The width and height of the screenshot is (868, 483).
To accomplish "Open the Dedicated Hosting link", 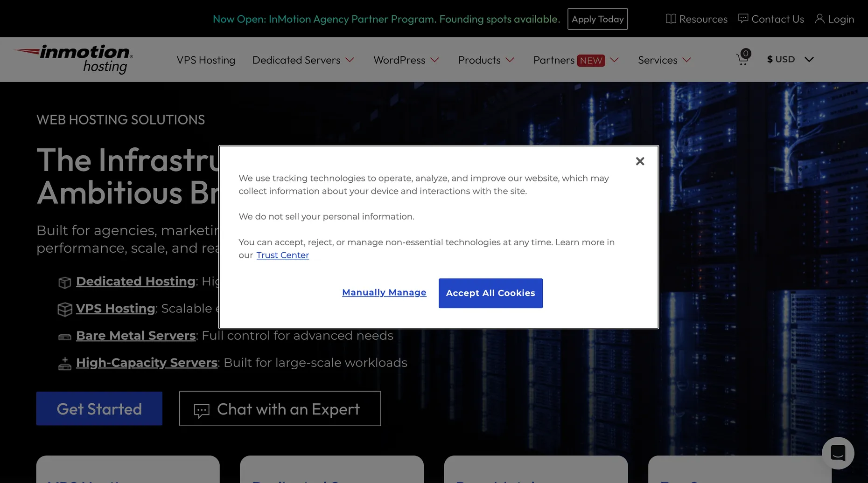I will (x=136, y=281).
